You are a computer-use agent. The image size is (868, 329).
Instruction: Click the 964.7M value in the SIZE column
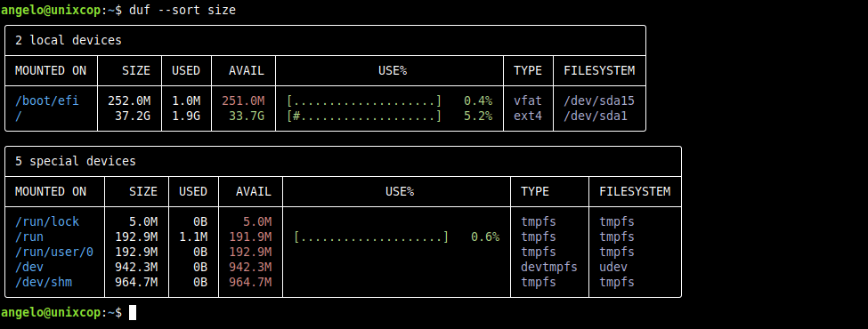[x=136, y=282]
